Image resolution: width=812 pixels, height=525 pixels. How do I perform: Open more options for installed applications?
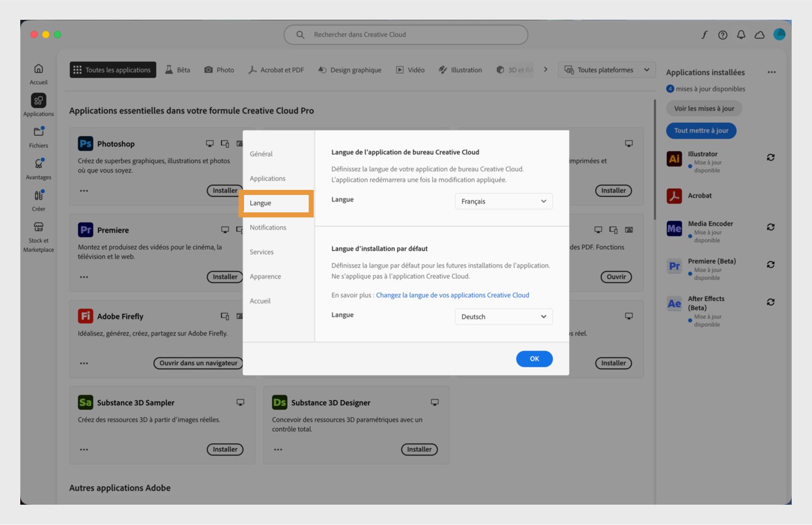coord(771,72)
